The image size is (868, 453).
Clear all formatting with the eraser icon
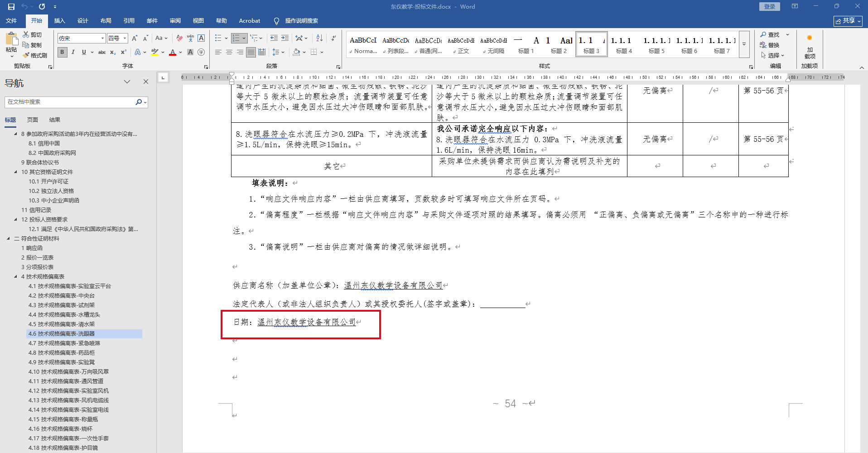tap(179, 39)
